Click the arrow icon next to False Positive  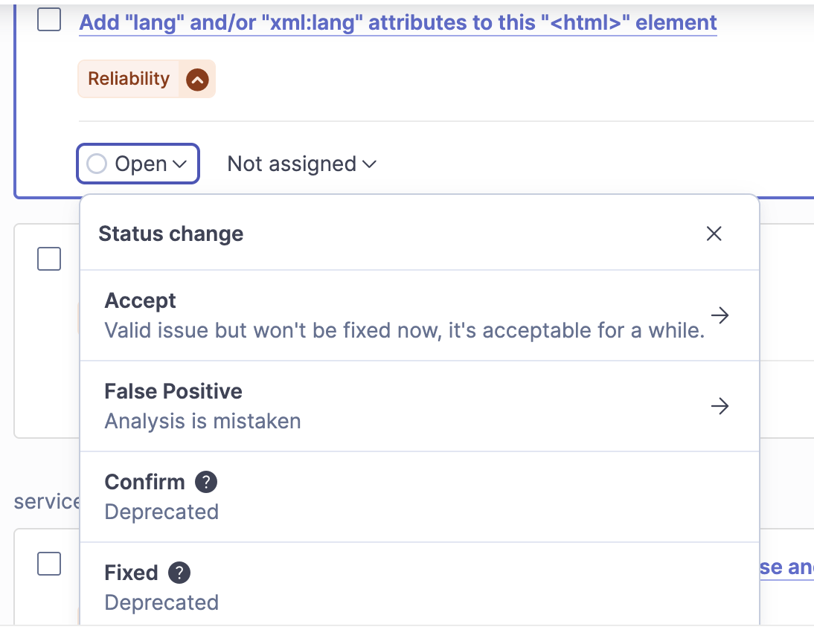click(x=720, y=406)
